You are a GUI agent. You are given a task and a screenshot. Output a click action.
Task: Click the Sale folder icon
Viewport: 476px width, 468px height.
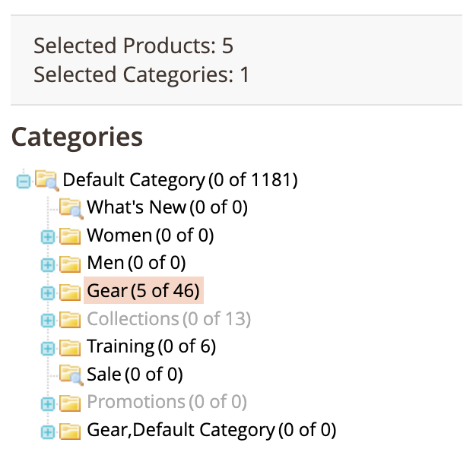click(71, 375)
